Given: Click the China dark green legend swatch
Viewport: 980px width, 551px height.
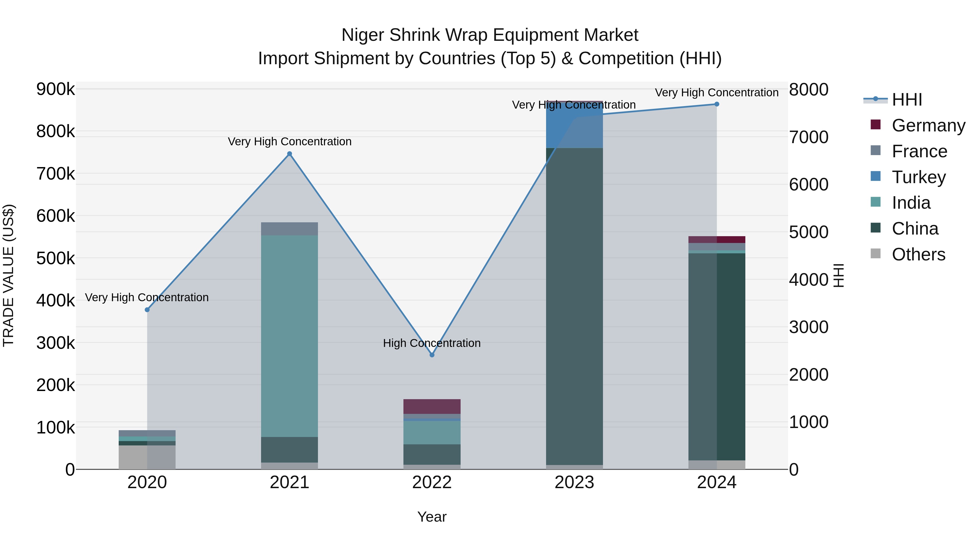Looking at the screenshot, I should tap(875, 228).
